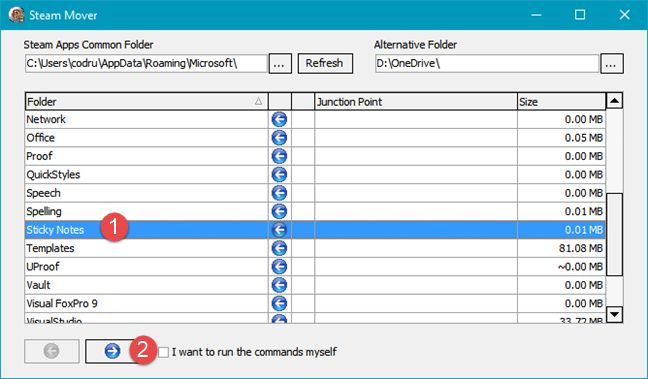Maximize the Steam Mover window
This screenshot has width=648, height=379.
580,15
